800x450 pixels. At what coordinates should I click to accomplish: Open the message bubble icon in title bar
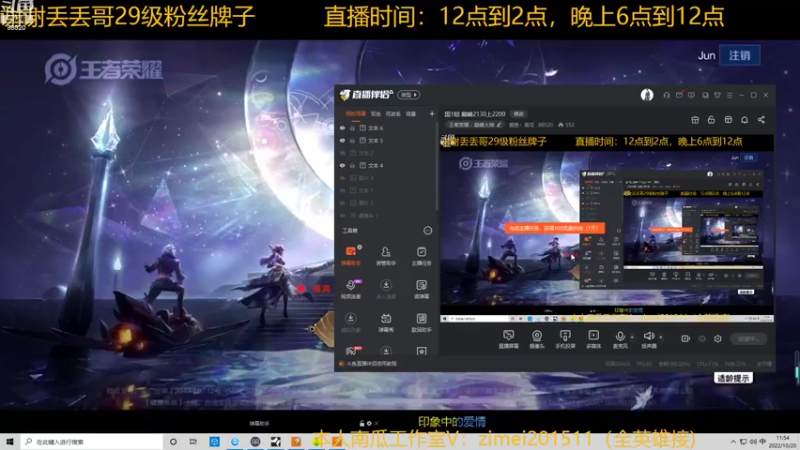(691, 95)
